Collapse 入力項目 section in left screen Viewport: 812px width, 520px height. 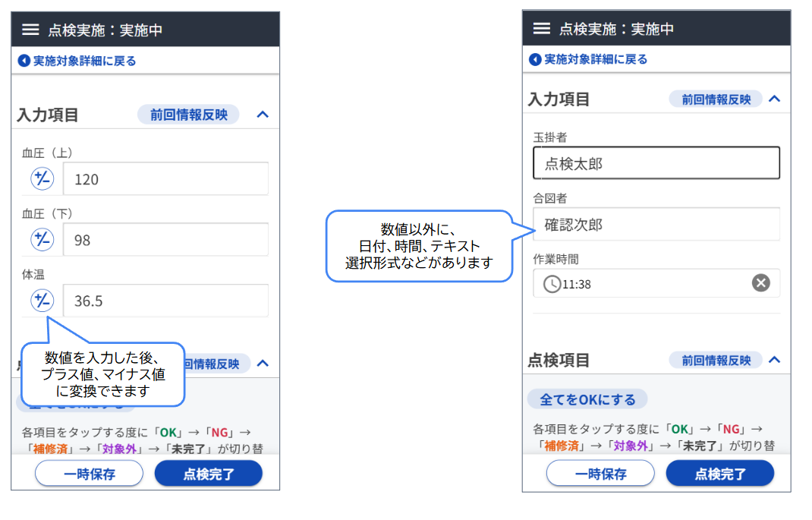point(263,115)
